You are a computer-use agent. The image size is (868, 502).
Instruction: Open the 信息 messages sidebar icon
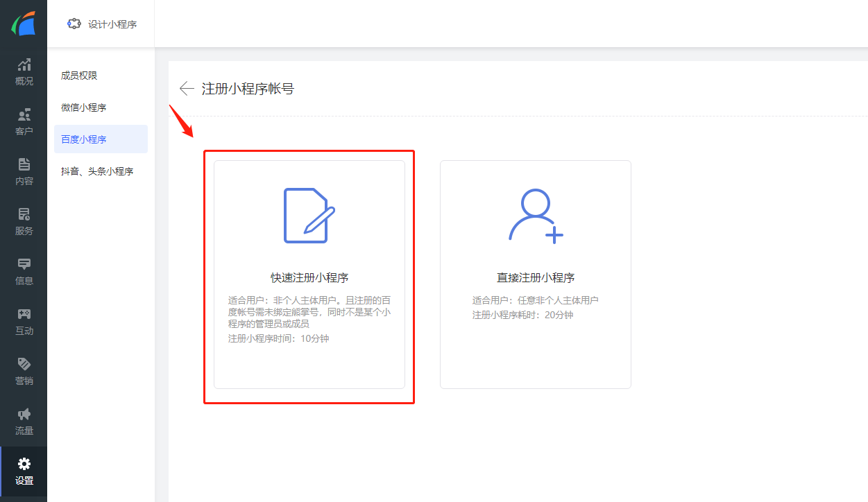tap(24, 264)
